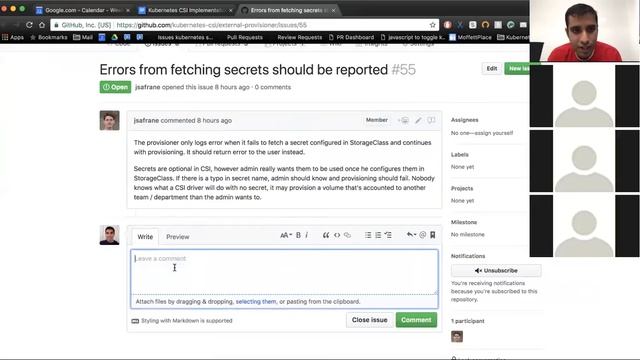The image size is (640, 360).
Task: Open the Mail bookmark folder
Action: (x=83, y=37)
